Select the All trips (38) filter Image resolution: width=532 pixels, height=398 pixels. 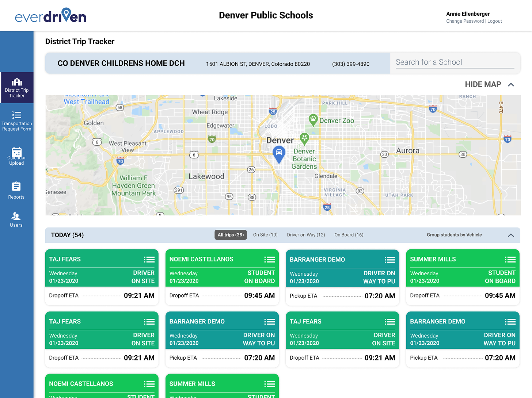[231, 235]
